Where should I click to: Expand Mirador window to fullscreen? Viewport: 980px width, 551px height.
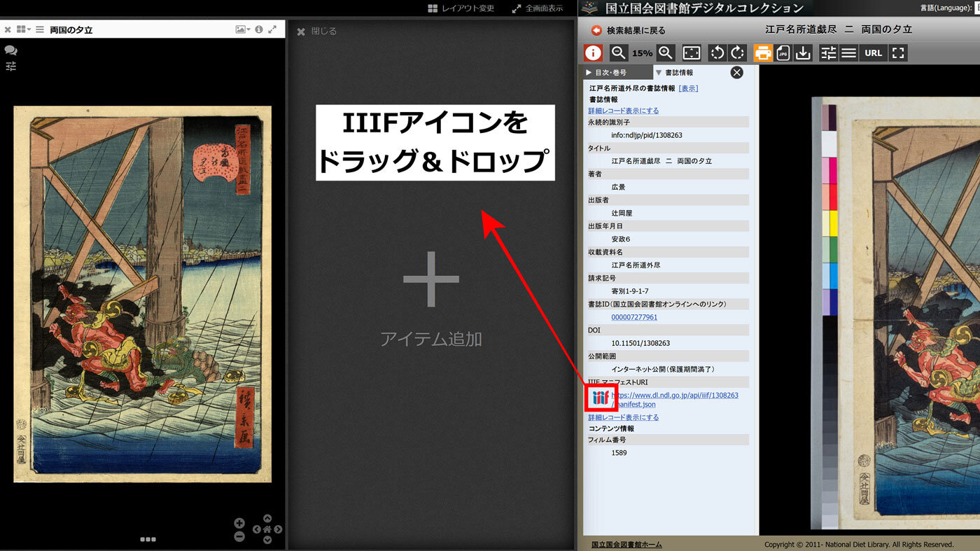click(272, 29)
